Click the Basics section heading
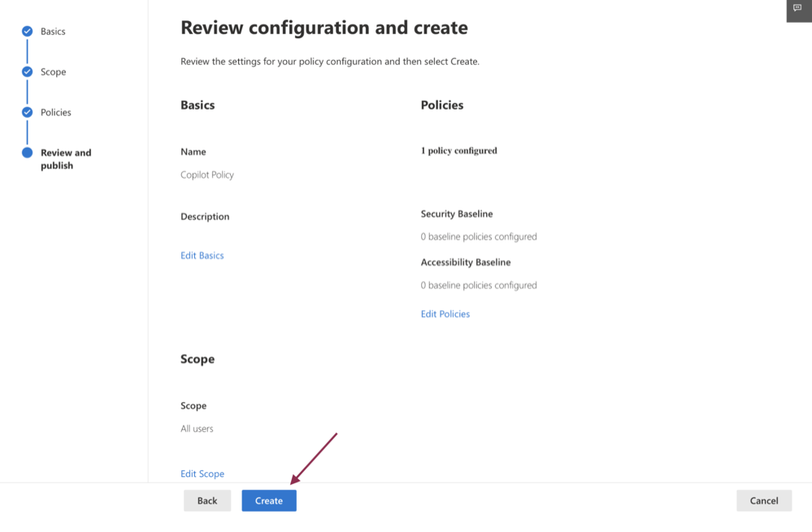 coord(198,105)
